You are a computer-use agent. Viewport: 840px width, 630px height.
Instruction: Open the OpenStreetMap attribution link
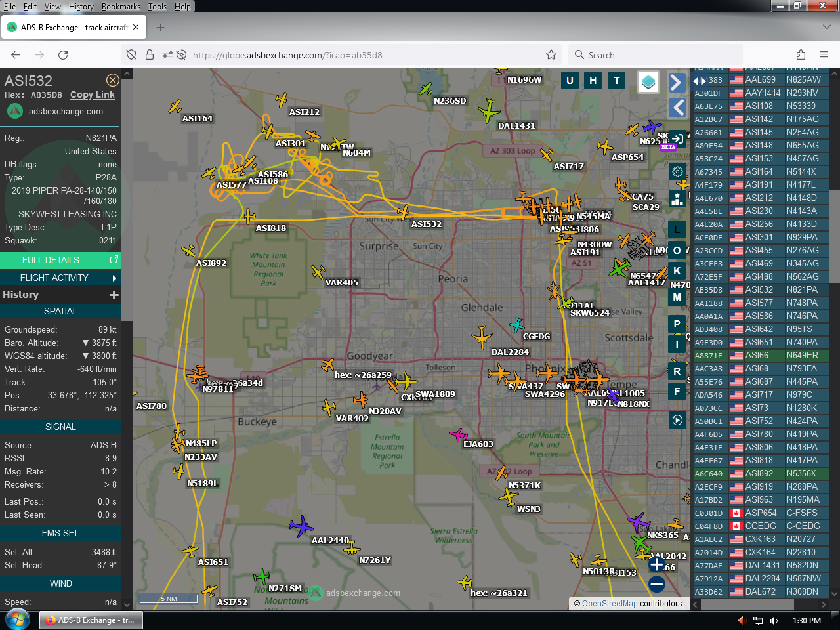tap(610, 604)
